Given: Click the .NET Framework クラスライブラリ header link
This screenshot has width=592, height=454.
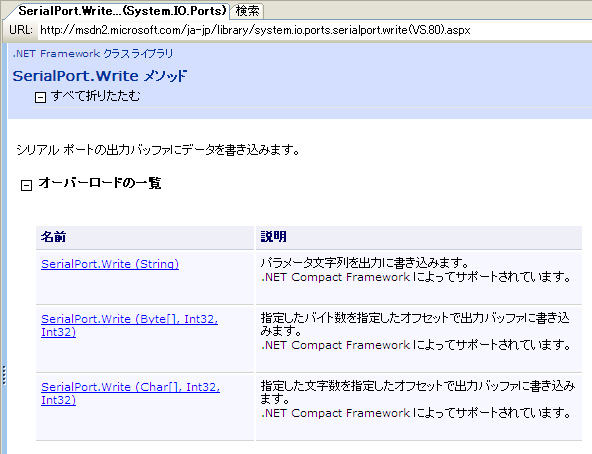Looking at the screenshot, I should point(93,54).
